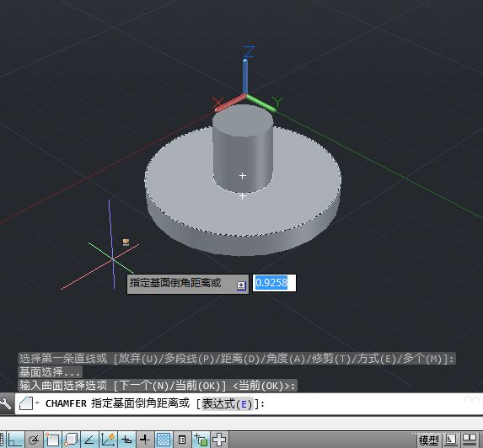Click the Annotation Monitor plus icon
This screenshot has width=483, height=448.
coord(219,440)
